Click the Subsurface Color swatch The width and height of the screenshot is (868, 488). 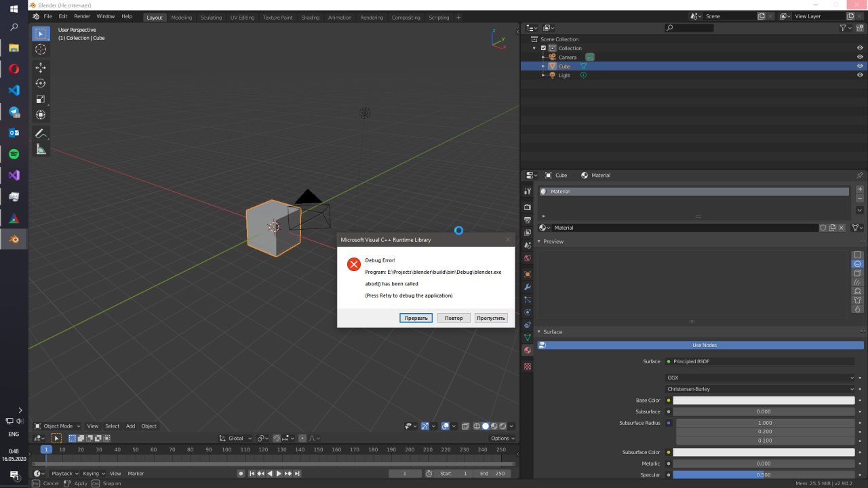tap(764, 452)
